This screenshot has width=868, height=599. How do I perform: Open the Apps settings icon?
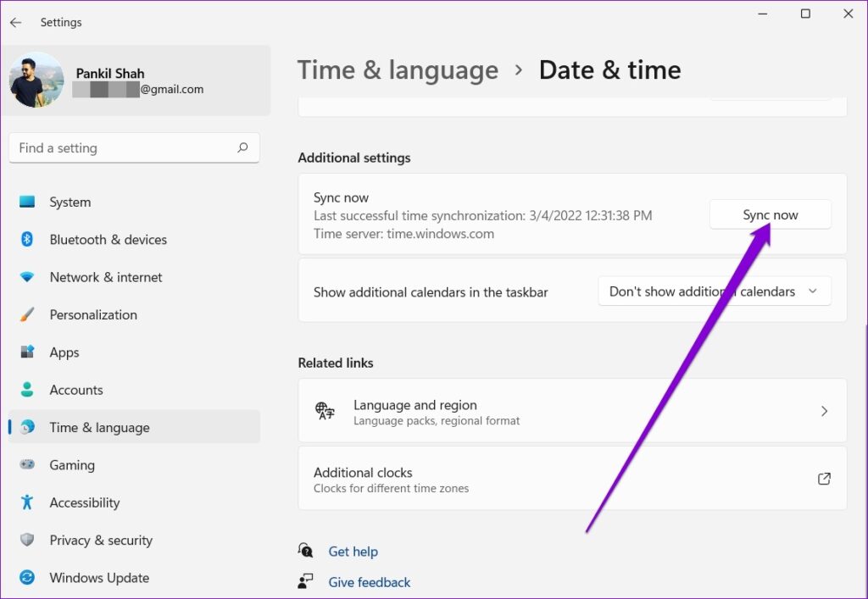(x=28, y=352)
